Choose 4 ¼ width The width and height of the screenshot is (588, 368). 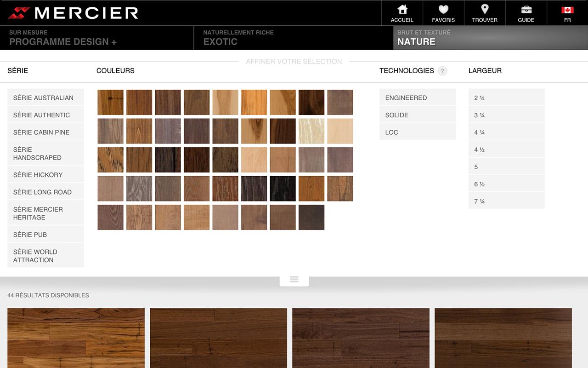coord(506,132)
